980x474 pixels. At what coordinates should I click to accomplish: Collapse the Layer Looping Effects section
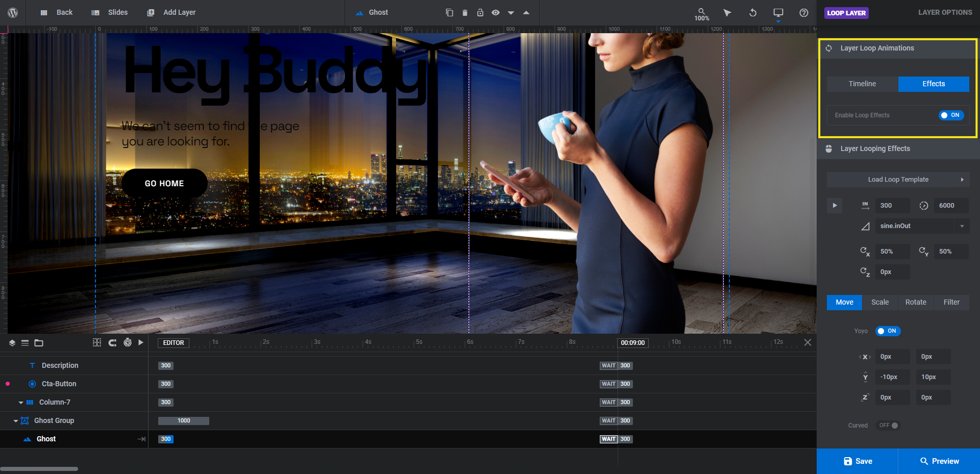pos(898,149)
